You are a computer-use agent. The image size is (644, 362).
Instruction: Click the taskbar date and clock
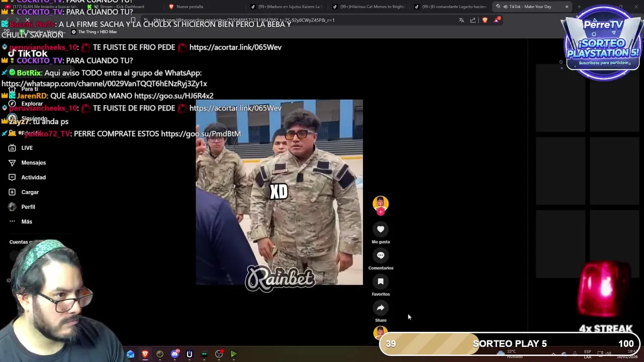tap(627, 354)
